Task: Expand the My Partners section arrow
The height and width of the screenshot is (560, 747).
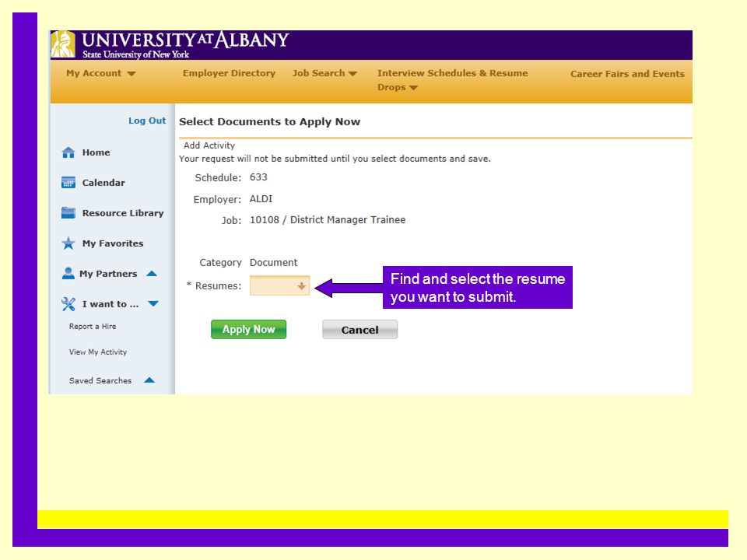Action: coord(152,273)
